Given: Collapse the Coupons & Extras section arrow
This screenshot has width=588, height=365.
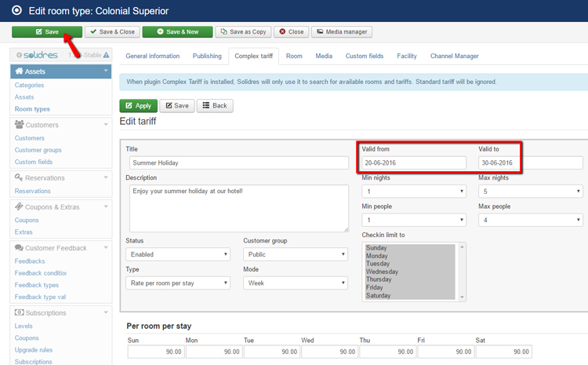Looking at the screenshot, I should coord(106,206).
